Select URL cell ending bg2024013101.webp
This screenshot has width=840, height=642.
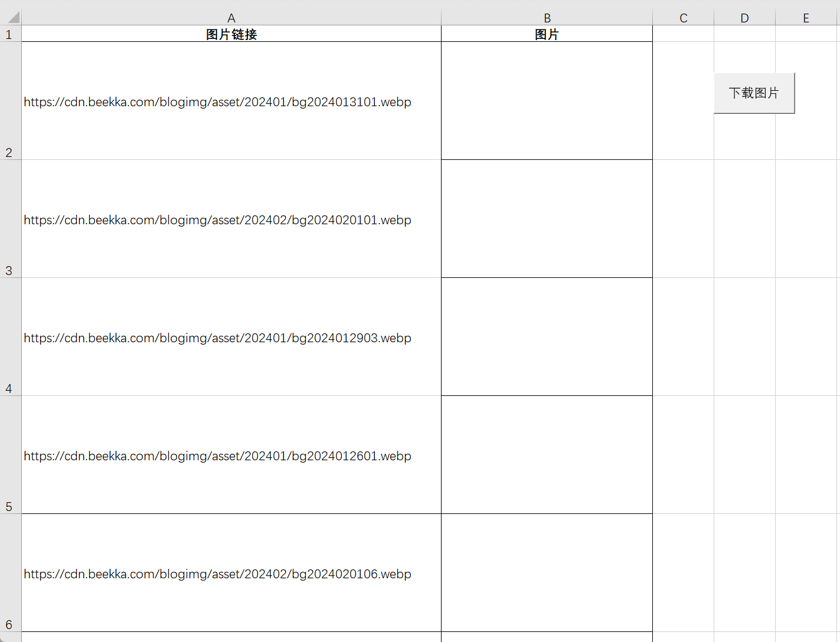click(231, 101)
